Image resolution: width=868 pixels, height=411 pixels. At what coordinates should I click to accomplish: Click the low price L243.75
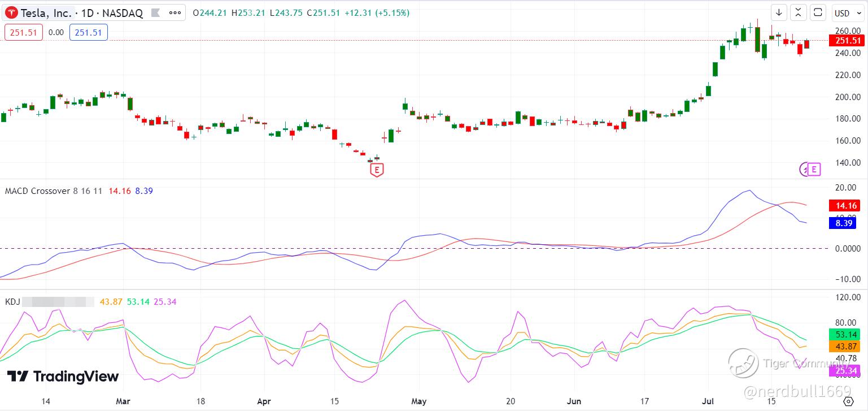pyautogui.click(x=286, y=13)
